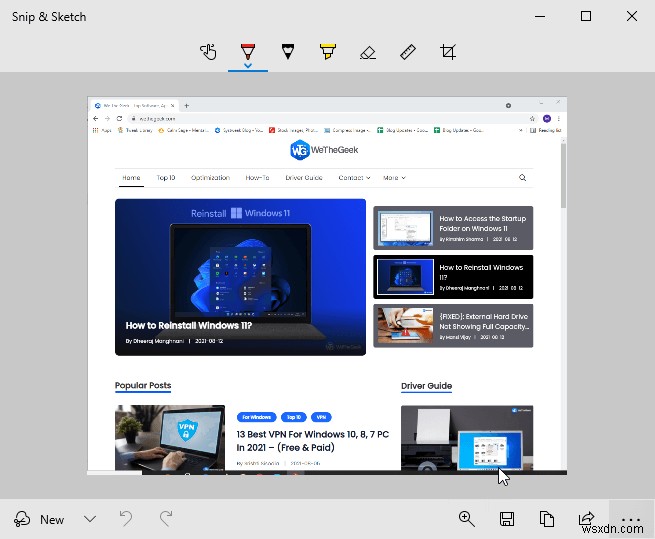Click the VPN laptop thumbnail image
The width and height of the screenshot is (655, 539).
tap(170, 437)
